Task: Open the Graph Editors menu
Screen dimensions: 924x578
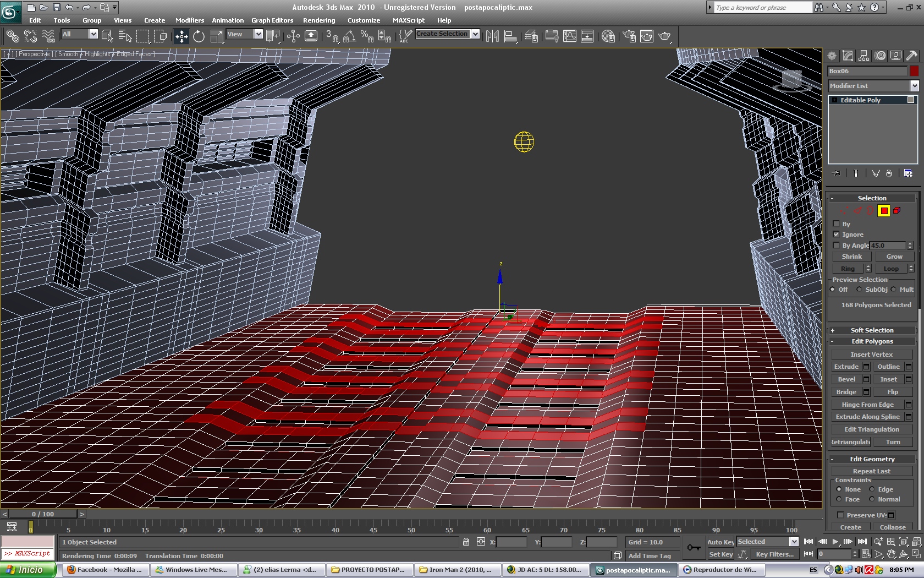Action: [272, 20]
